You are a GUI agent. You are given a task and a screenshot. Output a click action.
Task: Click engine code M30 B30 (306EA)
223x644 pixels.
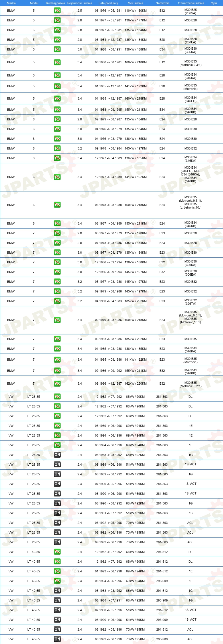tap(190, 273)
